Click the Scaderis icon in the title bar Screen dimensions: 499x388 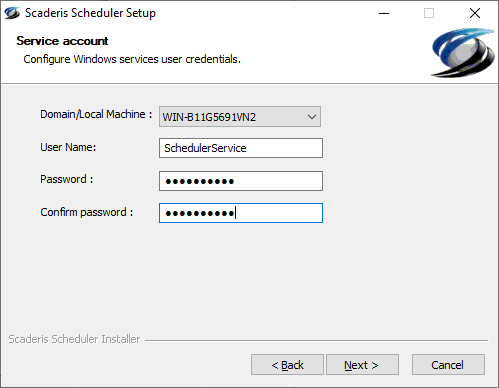(x=12, y=13)
